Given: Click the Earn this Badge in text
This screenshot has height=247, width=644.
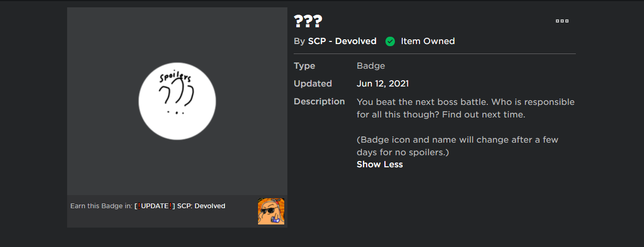Looking at the screenshot, I should pos(101,206).
